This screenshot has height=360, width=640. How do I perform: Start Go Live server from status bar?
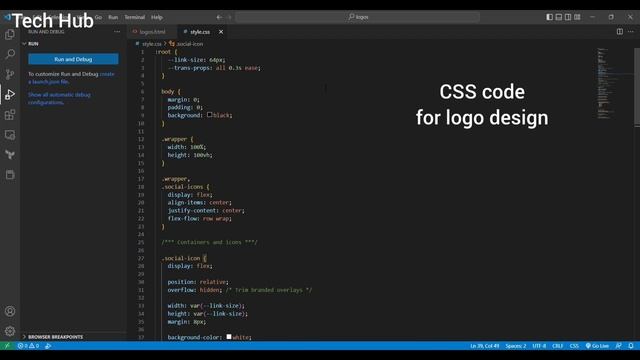(597, 346)
